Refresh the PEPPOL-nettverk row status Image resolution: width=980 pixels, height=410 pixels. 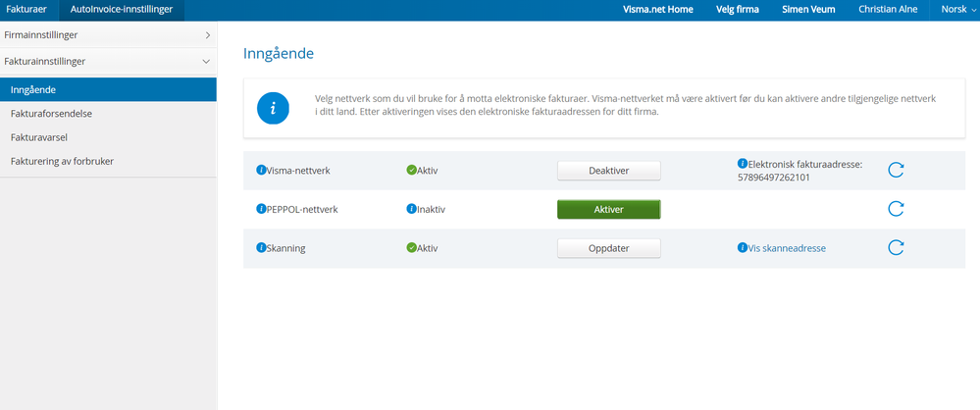point(896,209)
